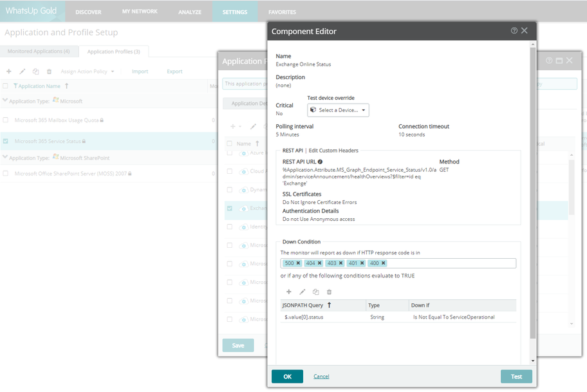Check Microsoft 365 Mailbox Usage Quota row
The height and width of the screenshot is (392, 587).
(5, 120)
